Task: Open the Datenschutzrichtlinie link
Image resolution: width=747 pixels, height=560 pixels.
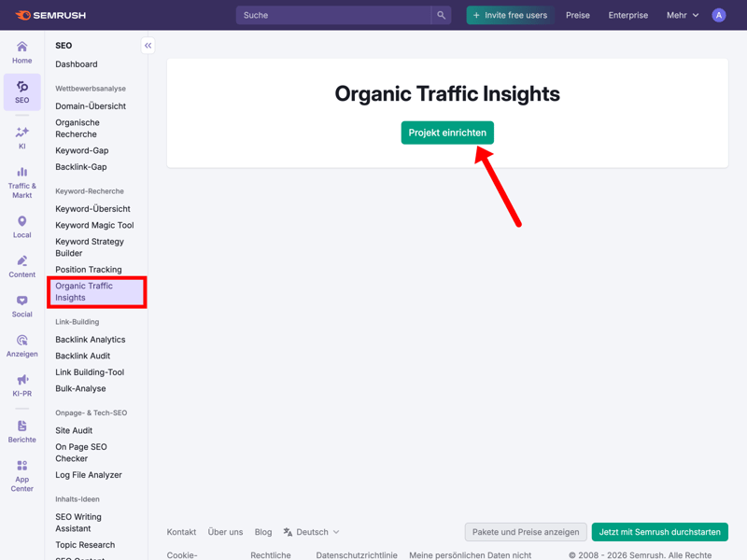Action: pos(357,555)
